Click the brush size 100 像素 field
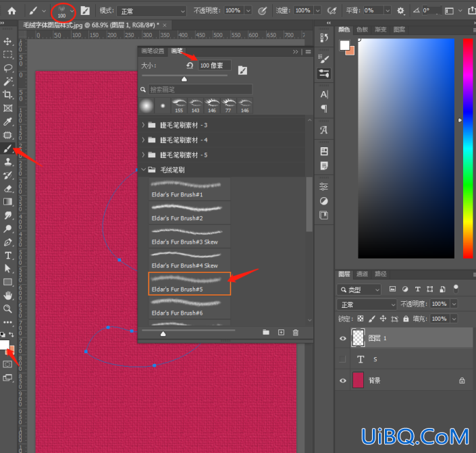The width and height of the screenshot is (476, 453). pos(214,65)
